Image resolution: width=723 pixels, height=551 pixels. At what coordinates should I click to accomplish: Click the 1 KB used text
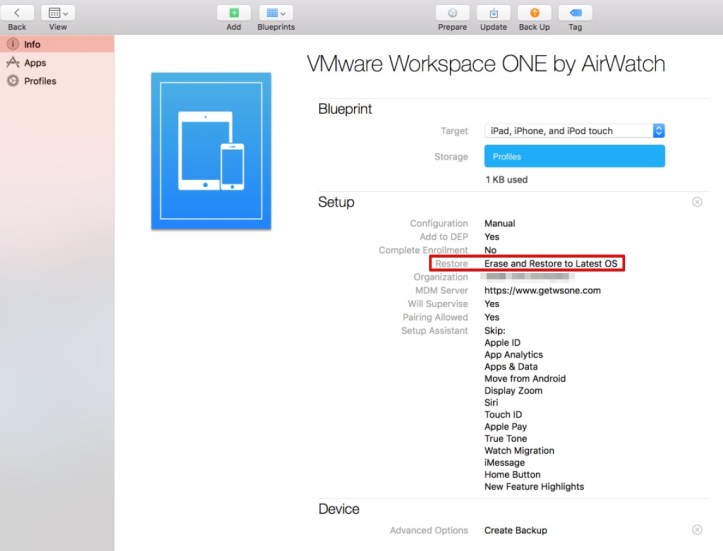[x=506, y=180]
